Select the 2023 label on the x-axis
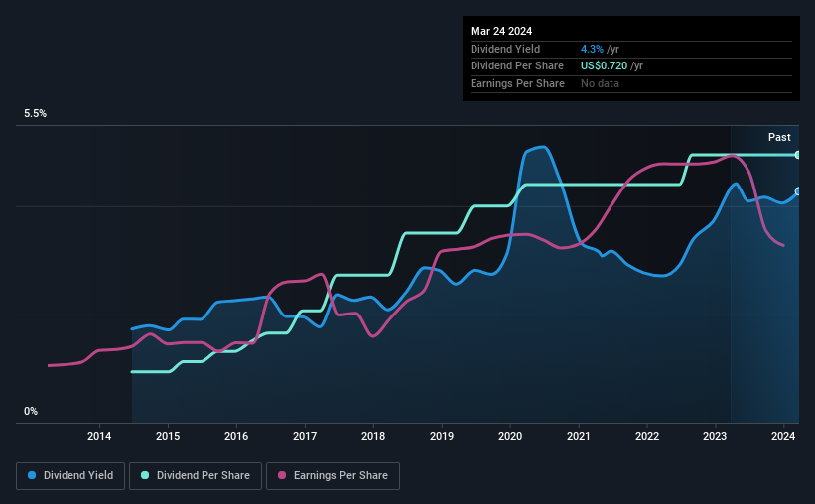Viewport: 815px width, 504px height. 716,436
